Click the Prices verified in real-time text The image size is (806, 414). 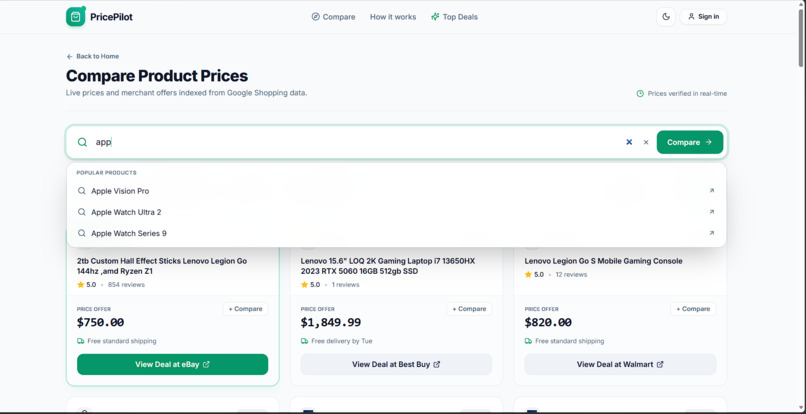pyautogui.click(x=687, y=94)
